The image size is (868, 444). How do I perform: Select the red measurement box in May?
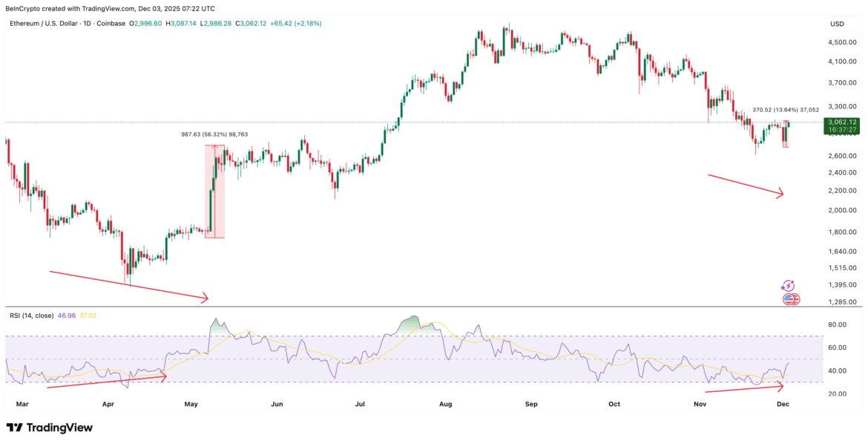(215, 192)
